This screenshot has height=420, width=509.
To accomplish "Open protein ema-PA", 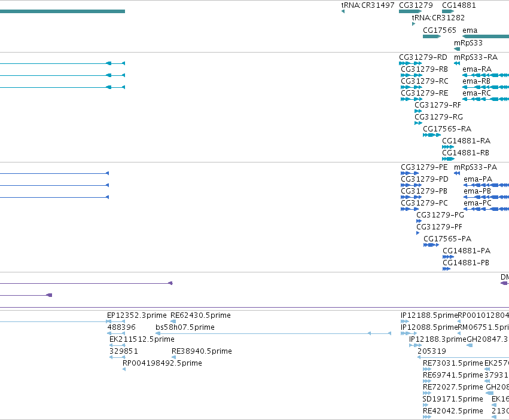I will point(478,179).
